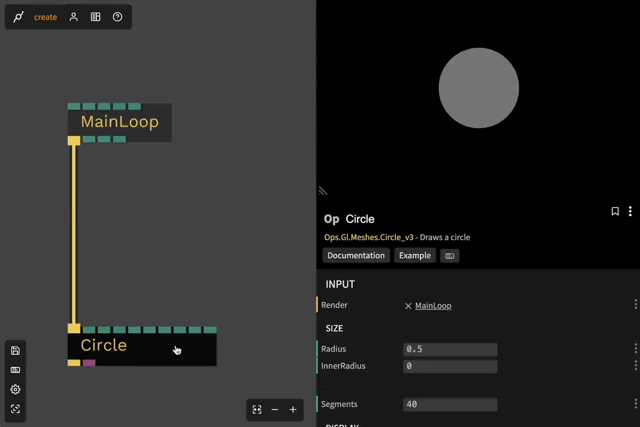The width and height of the screenshot is (640, 427).
Task: Remove the Render link with the X icon
Action: (x=408, y=306)
